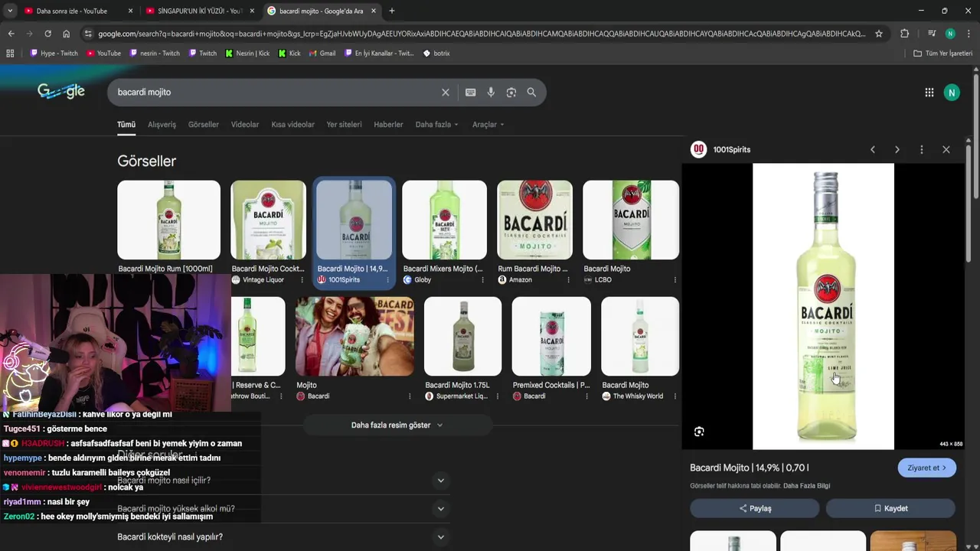Viewport: 980px width, 551px height.
Task: Open the Chrome profile avatar in toolbar
Action: (950, 34)
